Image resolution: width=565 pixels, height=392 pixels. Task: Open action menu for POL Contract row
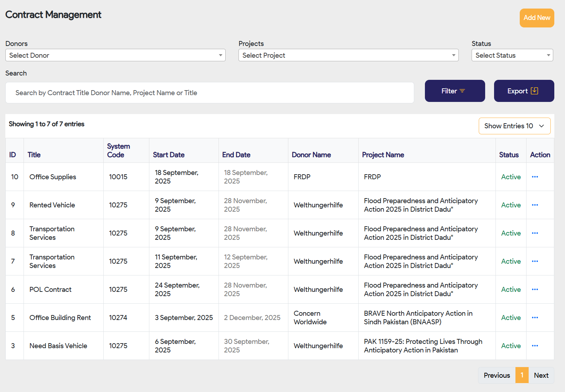pyautogui.click(x=535, y=289)
